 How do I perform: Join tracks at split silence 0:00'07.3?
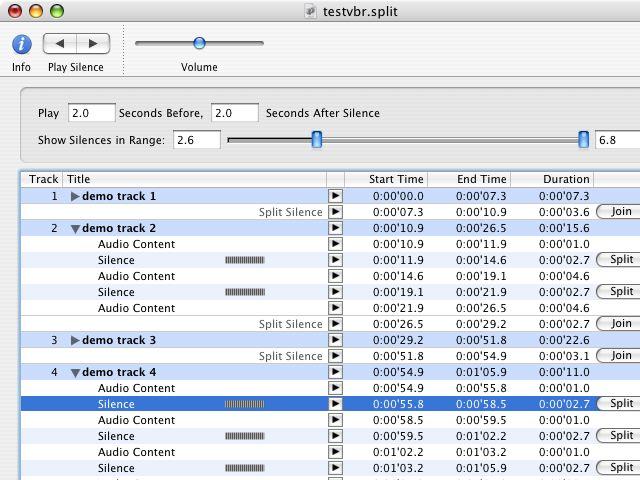pos(620,212)
